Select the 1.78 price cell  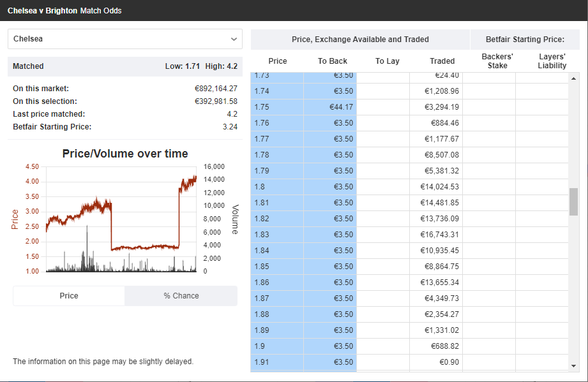(x=277, y=155)
